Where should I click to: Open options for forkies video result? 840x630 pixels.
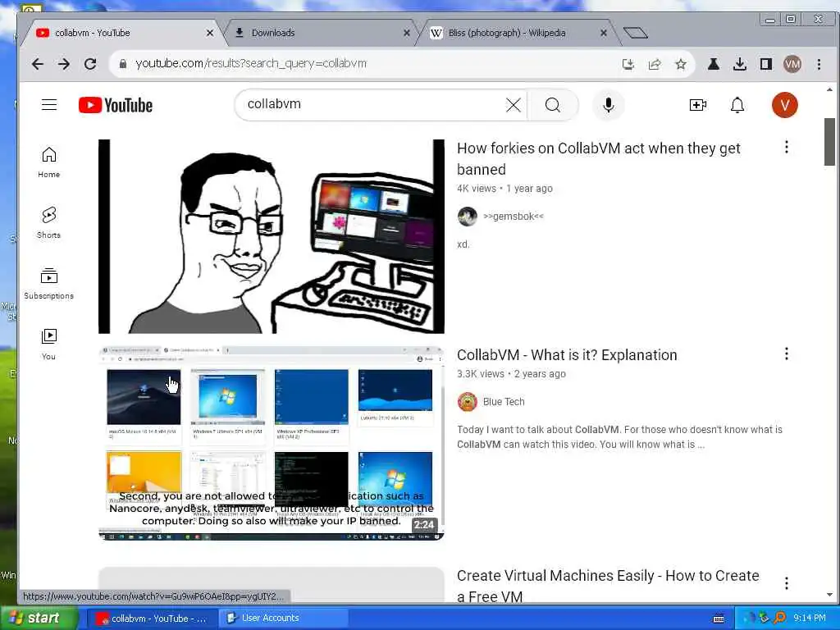[787, 147]
